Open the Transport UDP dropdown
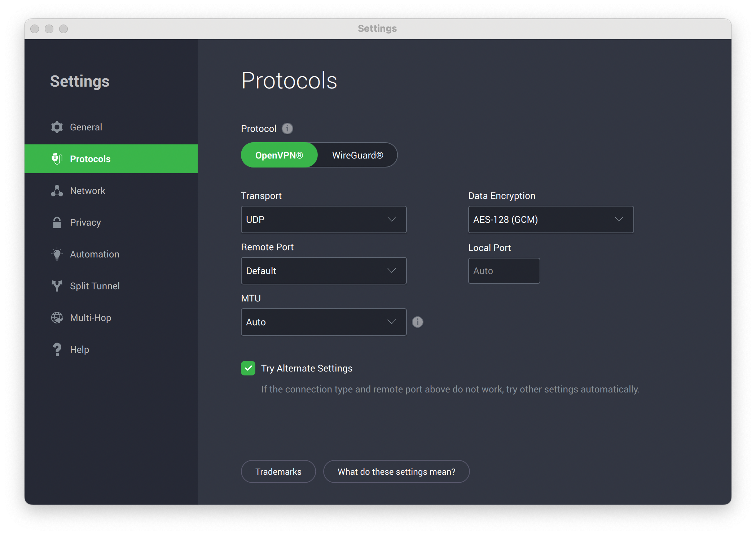 pos(324,219)
